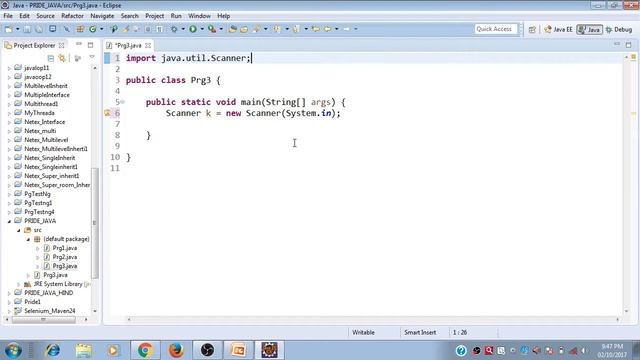This screenshot has width=640, height=360.
Task: Select Prg2.java in the tree
Action: pos(64,257)
